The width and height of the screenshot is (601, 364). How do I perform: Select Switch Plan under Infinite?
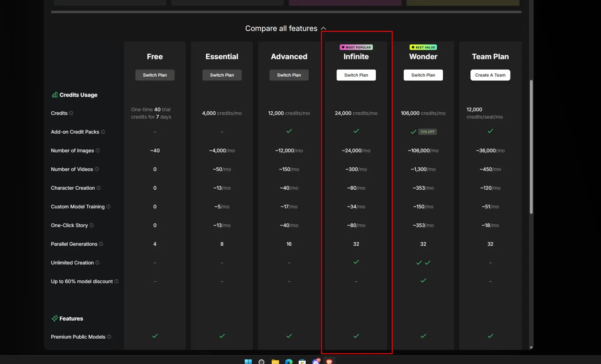point(356,75)
